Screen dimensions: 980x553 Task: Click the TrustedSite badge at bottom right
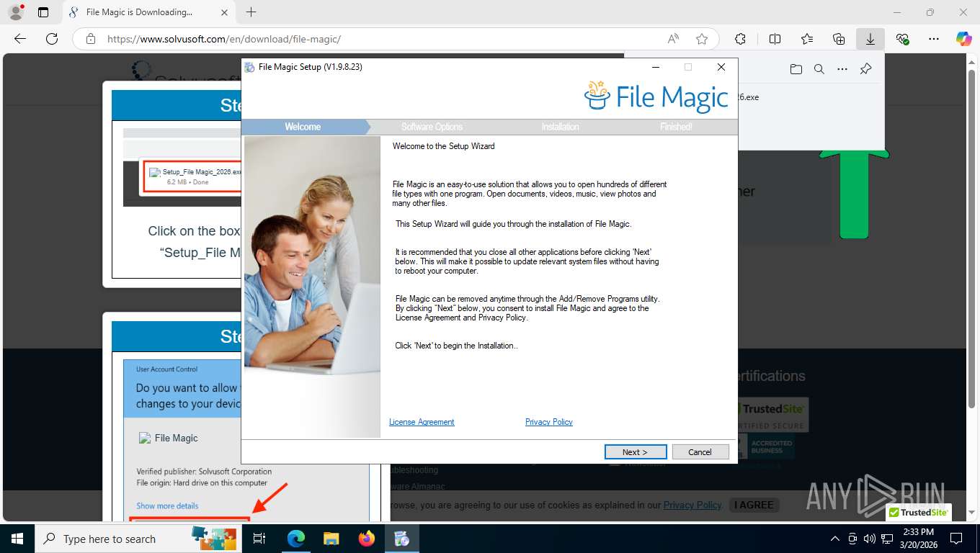pos(919,513)
